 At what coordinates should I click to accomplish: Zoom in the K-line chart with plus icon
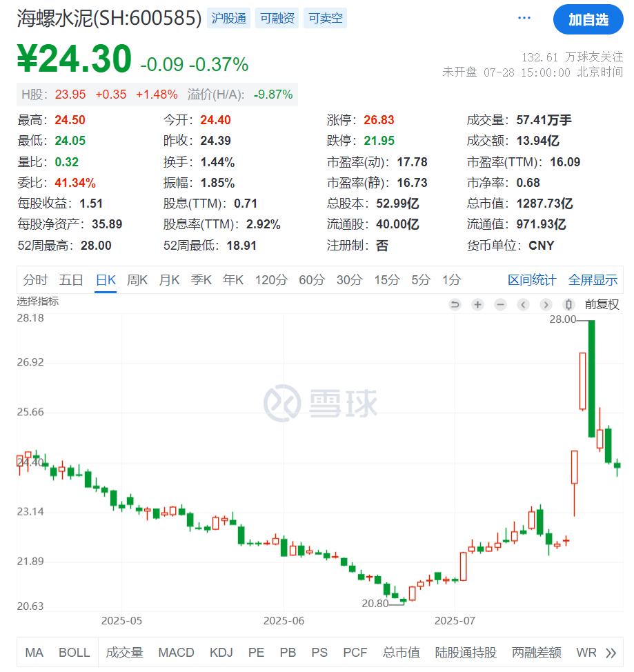click(477, 305)
